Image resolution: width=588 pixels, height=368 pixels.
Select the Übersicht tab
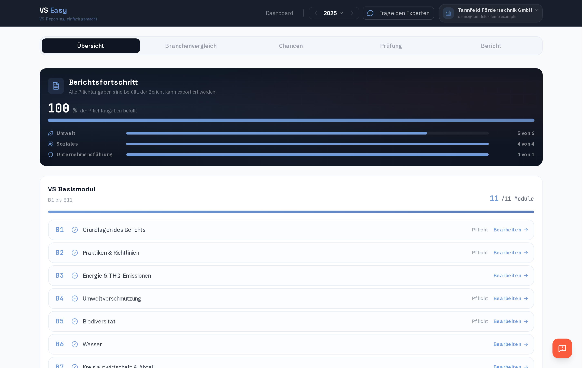[x=91, y=46]
